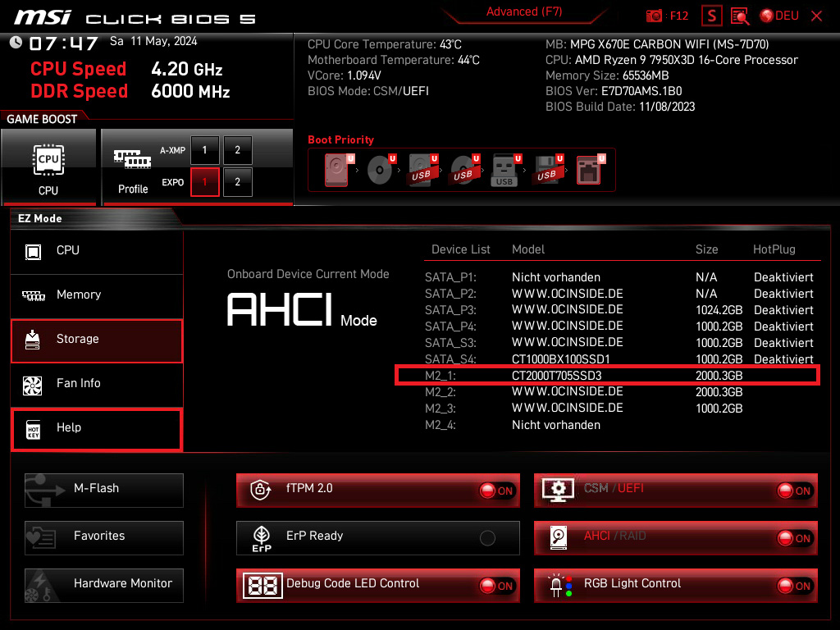The width and height of the screenshot is (840, 630).
Task: Open the BIOS search magnifier icon
Action: tap(740, 16)
